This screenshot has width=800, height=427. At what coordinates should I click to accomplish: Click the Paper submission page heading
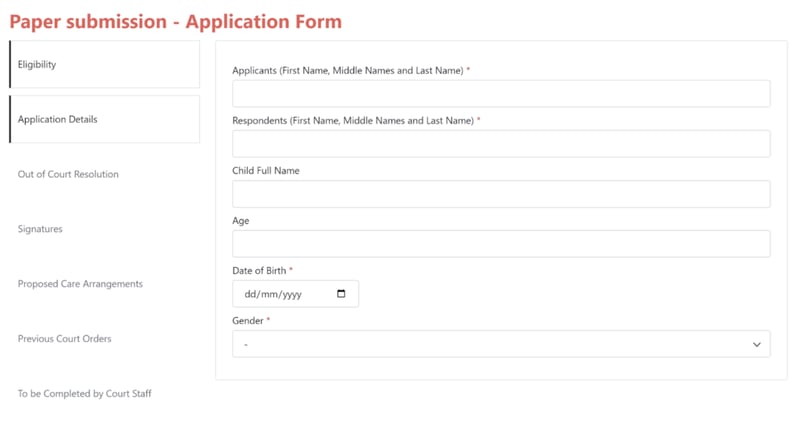tap(175, 21)
